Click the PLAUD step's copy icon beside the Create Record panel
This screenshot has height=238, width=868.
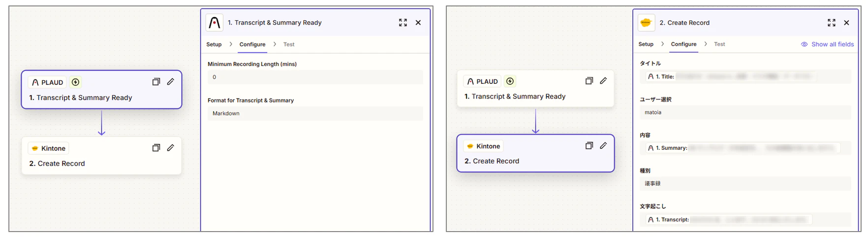pyautogui.click(x=589, y=81)
